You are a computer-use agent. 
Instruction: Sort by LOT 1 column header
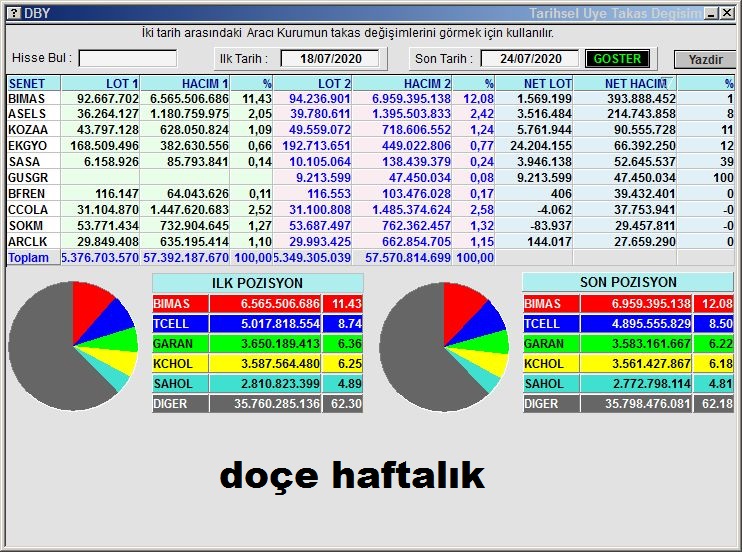point(100,83)
